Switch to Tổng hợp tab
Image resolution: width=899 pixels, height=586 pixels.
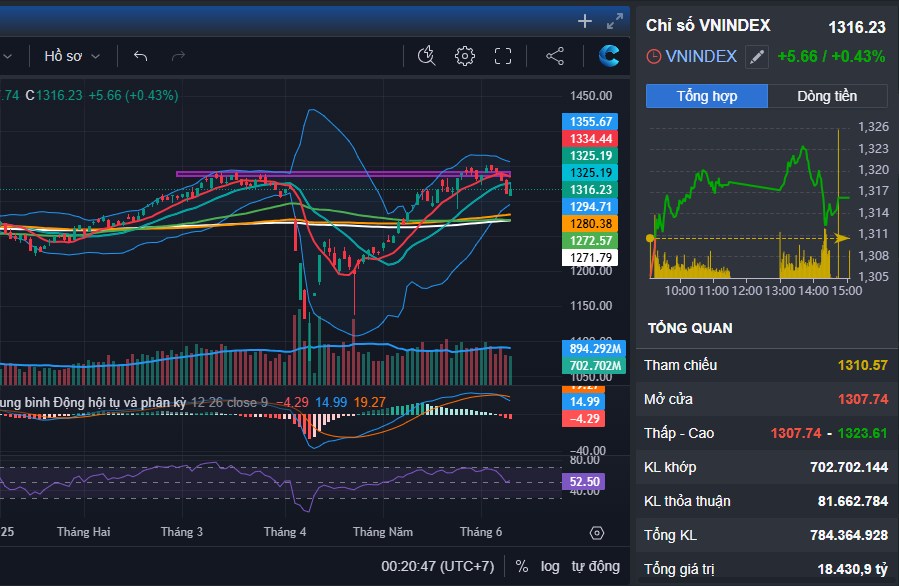706,96
